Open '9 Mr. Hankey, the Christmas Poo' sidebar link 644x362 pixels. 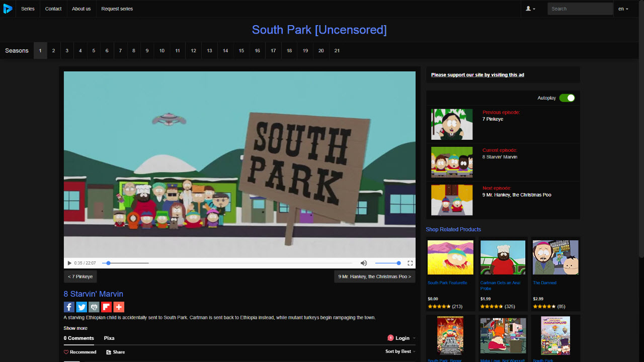(517, 195)
